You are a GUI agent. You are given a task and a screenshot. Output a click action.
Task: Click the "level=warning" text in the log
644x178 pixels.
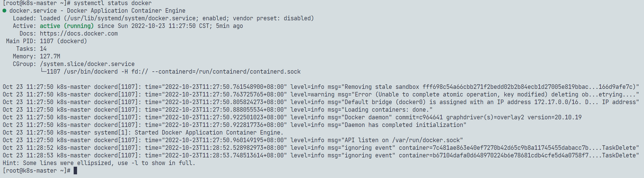point(312,95)
